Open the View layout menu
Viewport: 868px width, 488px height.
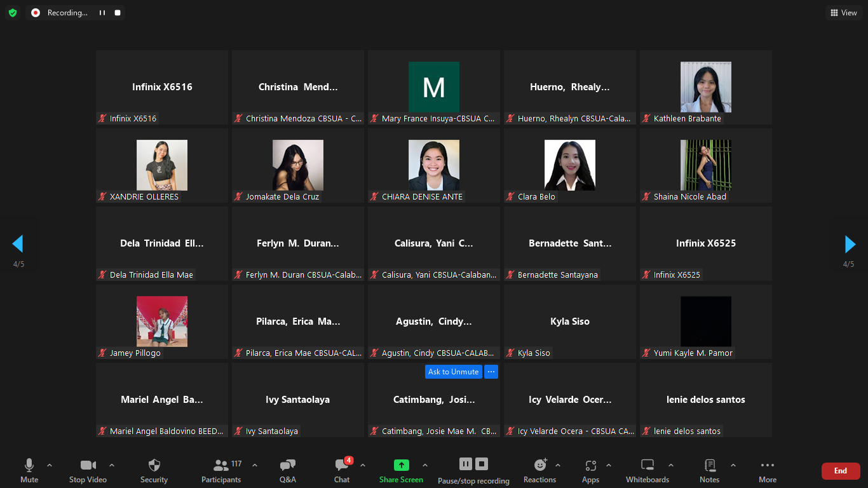coord(843,13)
